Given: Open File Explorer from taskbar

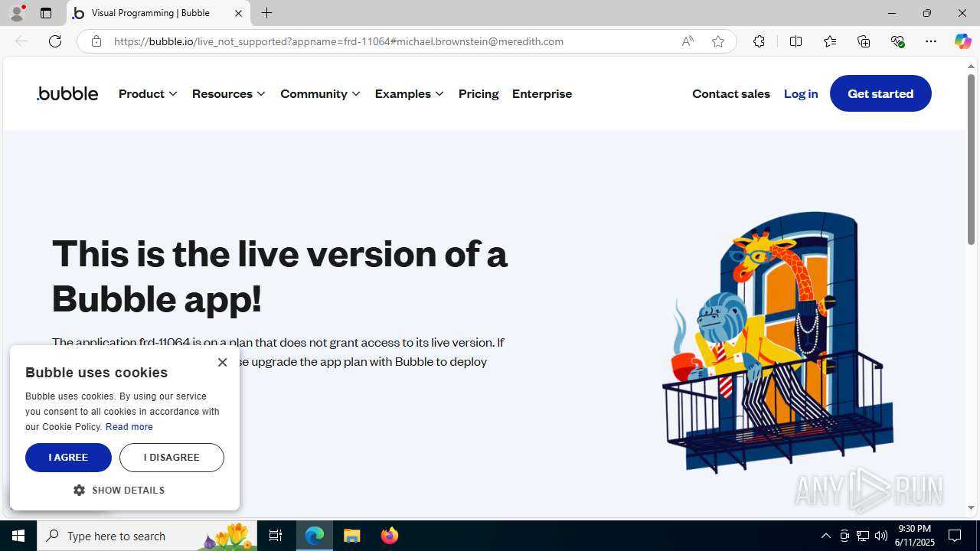Looking at the screenshot, I should [352, 536].
